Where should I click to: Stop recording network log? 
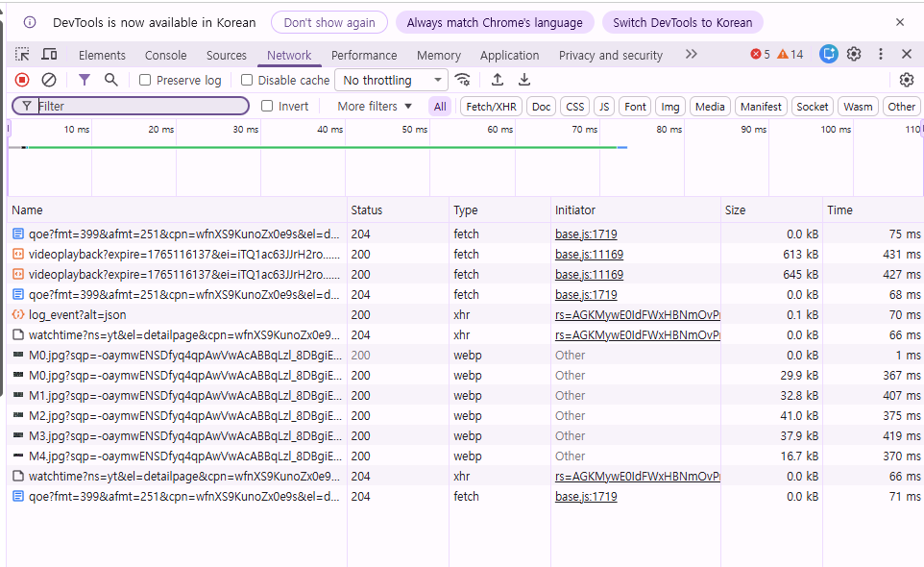[x=22, y=80]
